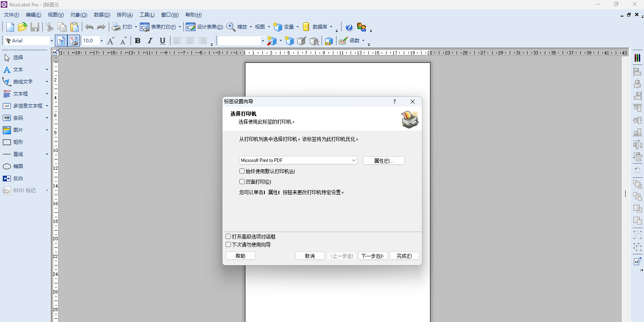The height and width of the screenshot is (322, 644).
Task: Toggle Bold formatting button
Action: click(137, 41)
